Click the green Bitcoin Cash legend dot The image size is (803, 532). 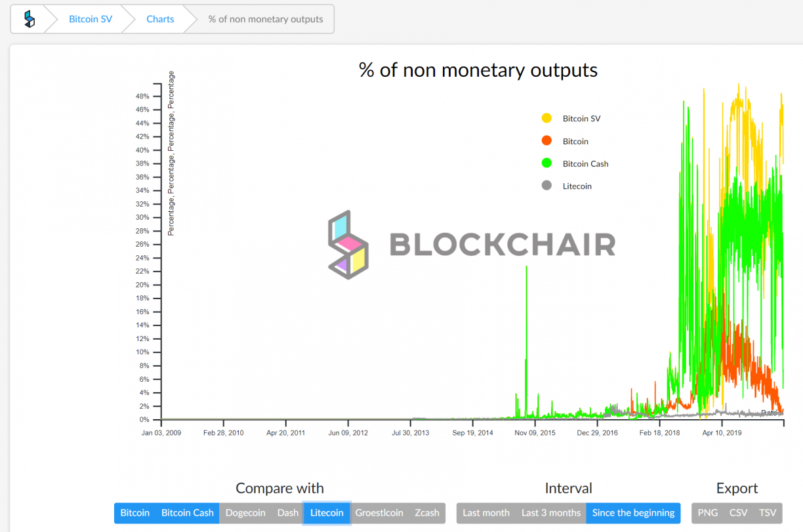tap(546, 163)
